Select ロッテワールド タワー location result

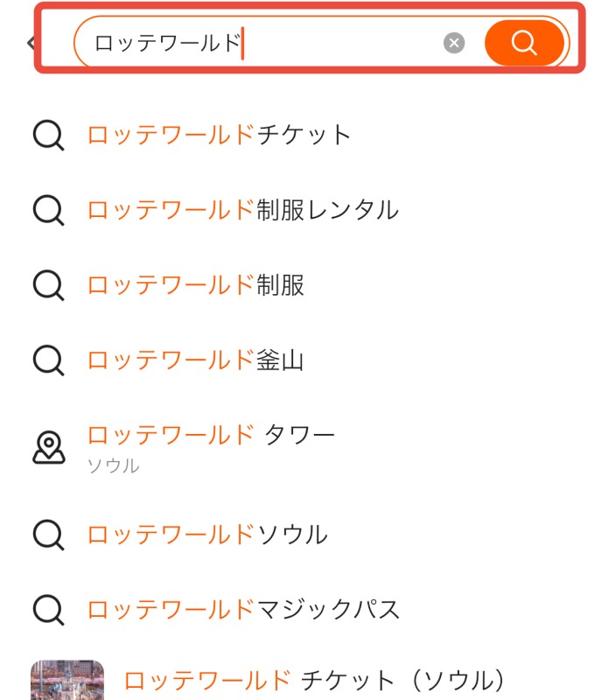tap(211, 434)
